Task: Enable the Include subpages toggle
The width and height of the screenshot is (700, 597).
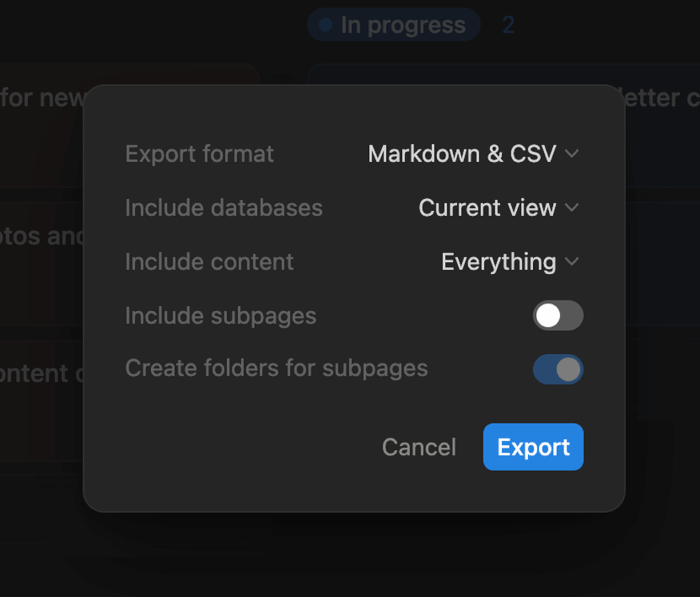Action: 558,315
